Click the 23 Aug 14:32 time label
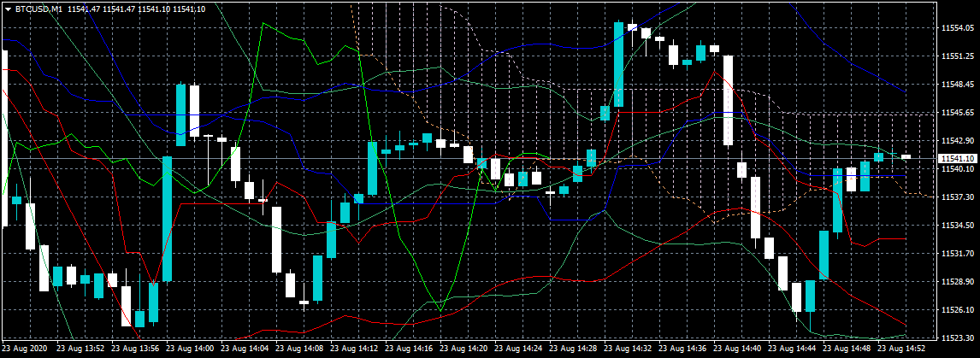980x358 pixels. [x=627, y=348]
